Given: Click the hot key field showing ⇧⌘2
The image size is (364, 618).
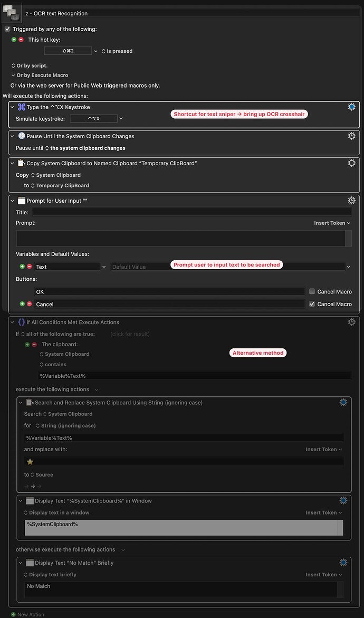Looking at the screenshot, I should point(68,51).
